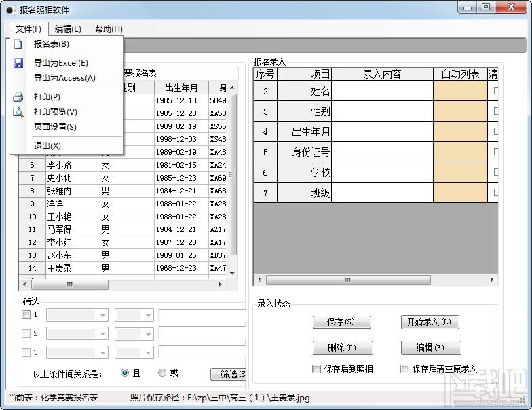Viewport: 532px width, 410px height.
Task: Tick the clear checkbox in 姓名 row
Action: (x=496, y=91)
